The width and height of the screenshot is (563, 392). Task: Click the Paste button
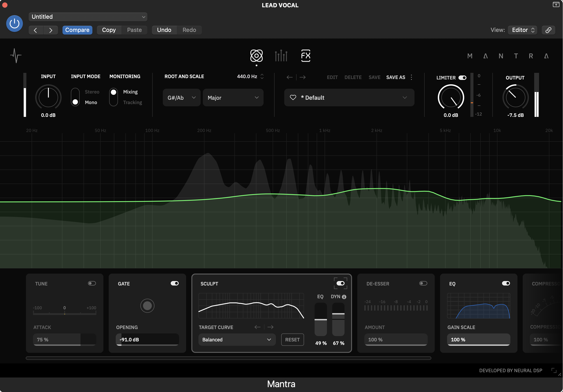tap(134, 30)
